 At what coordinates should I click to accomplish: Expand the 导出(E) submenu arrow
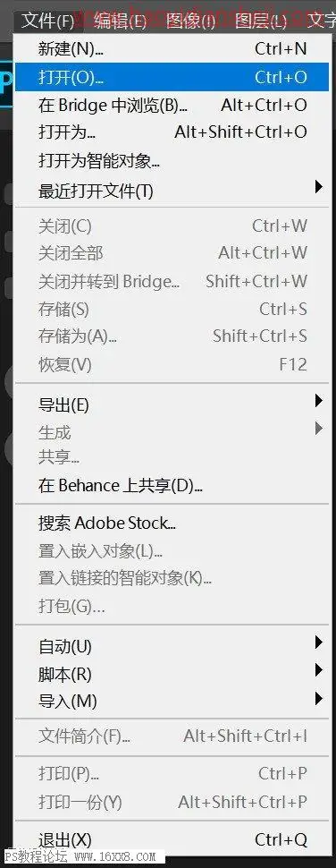pyautogui.click(x=318, y=400)
